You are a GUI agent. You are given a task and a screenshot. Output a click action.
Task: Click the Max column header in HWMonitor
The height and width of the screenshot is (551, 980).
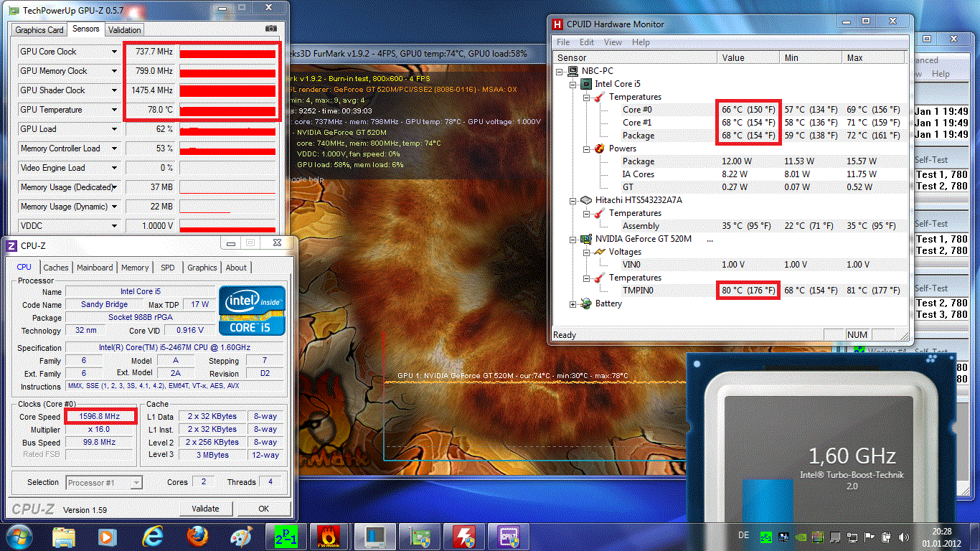(x=874, y=58)
